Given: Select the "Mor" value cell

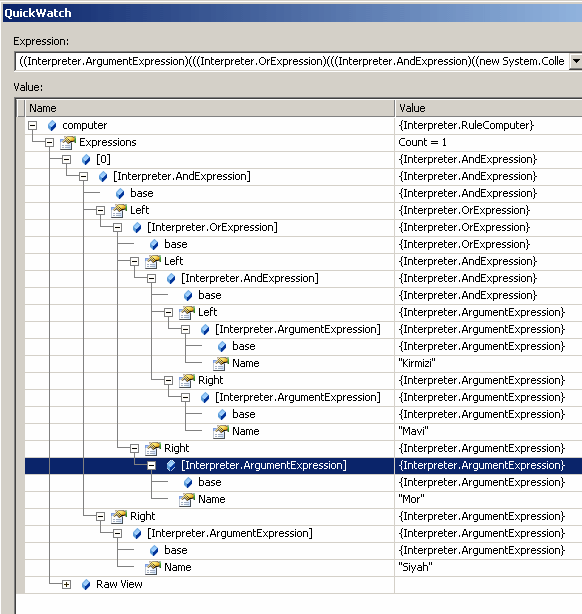Looking at the screenshot, I should coord(488,500).
